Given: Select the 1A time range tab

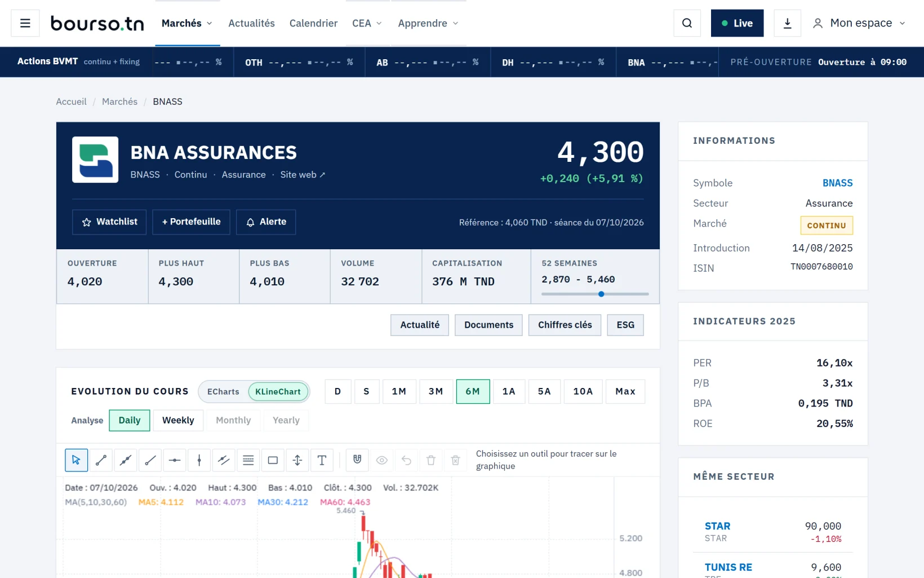Looking at the screenshot, I should (509, 391).
